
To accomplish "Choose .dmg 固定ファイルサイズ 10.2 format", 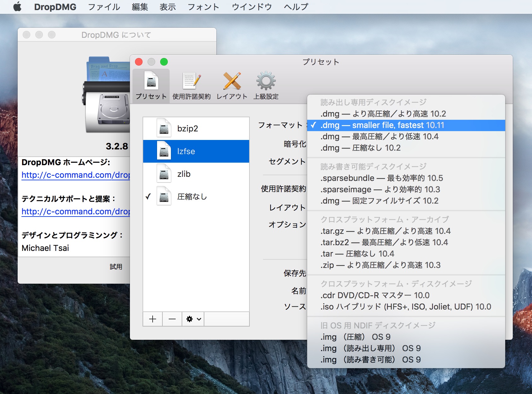I will click(406, 201).
